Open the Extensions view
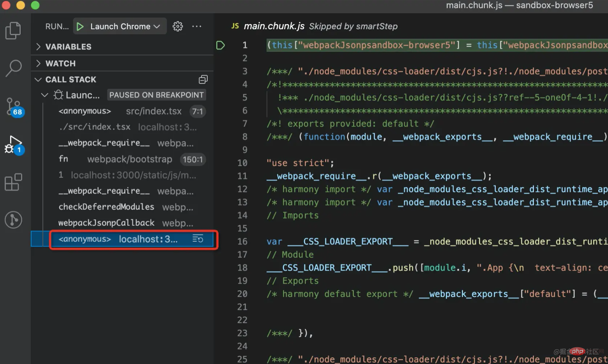Image resolution: width=608 pixels, height=364 pixels. point(13,182)
